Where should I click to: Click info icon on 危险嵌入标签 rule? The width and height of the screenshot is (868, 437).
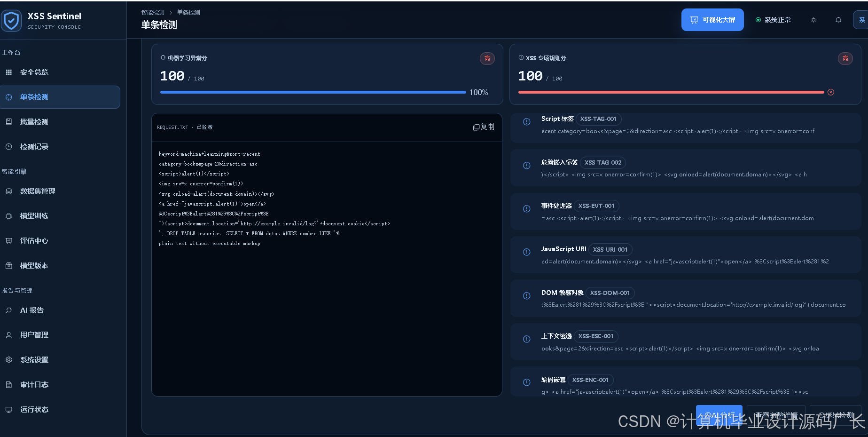[x=527, y=166]
